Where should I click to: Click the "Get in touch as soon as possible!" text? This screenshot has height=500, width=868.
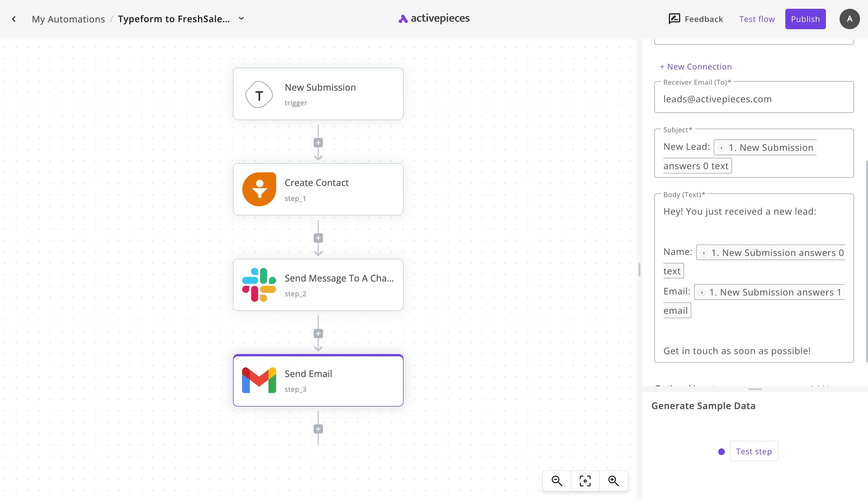[x=737, y=351]
